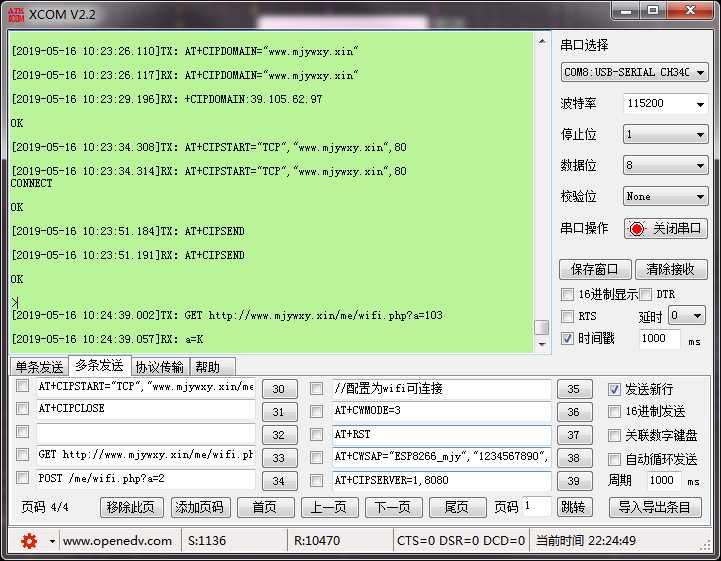
Task: Click send button 37
Action: coord(574,435)
